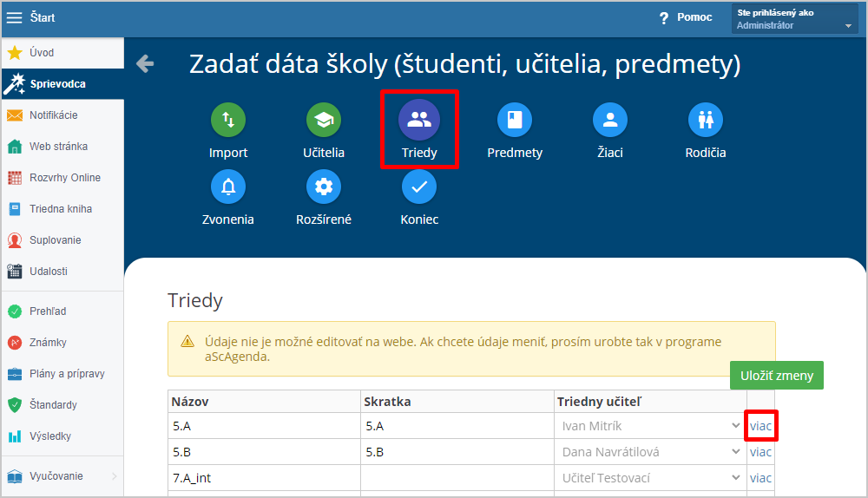Select the Triedy group icon
868x498 pixels.
(x=419, y=121)
